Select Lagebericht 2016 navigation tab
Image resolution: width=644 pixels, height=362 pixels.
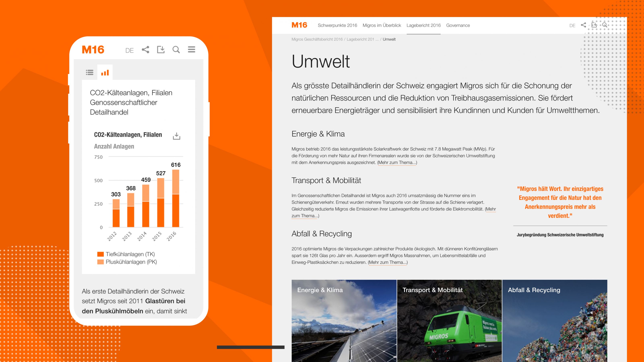[x=424, y=25]
